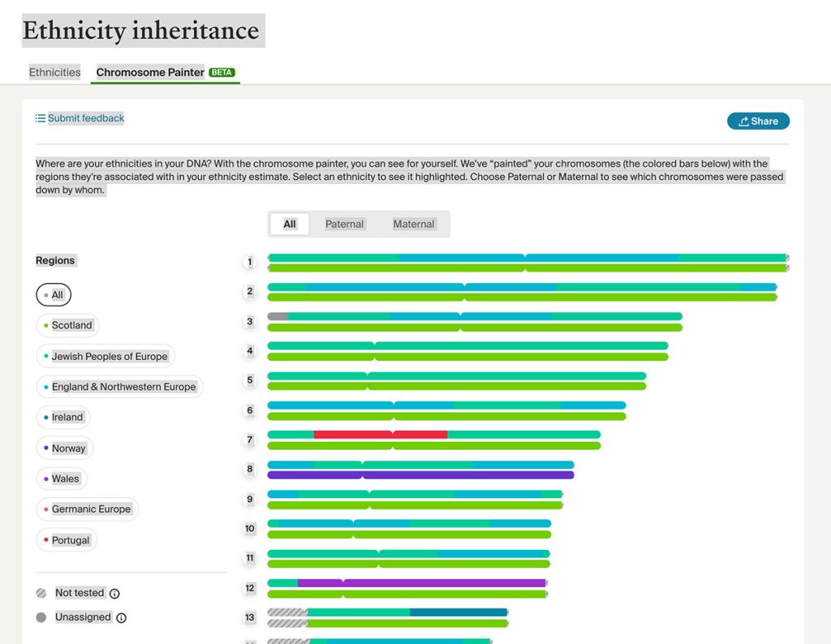Click the teal color dot beside Ireland

click(46, 417)
